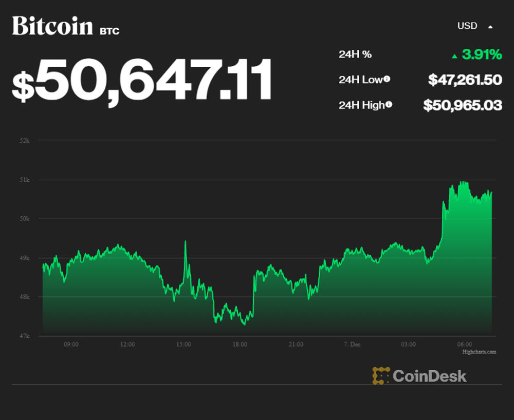Click the 06:00 time axis label
514x420 pixels.
[465, 344]
